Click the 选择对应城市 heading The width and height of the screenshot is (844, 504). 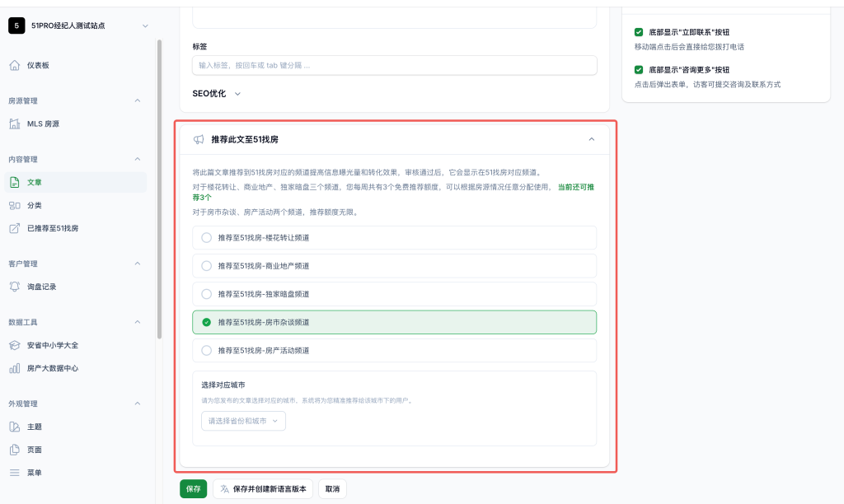tap(223, 385)
